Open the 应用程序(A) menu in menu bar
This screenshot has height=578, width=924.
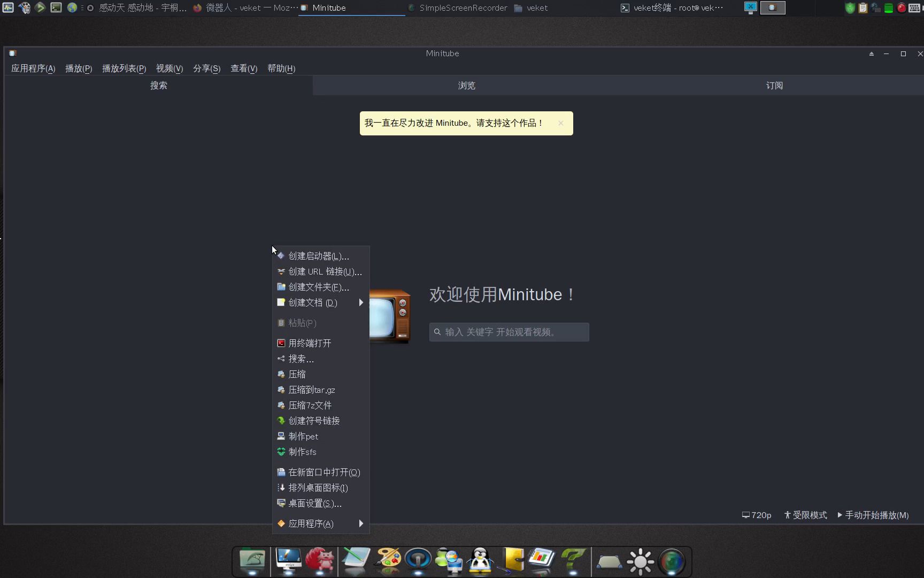(x=33, y=69)
